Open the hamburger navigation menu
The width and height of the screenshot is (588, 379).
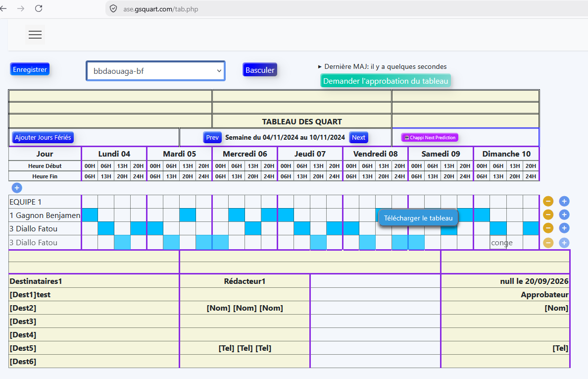click(x=35, y=35)
